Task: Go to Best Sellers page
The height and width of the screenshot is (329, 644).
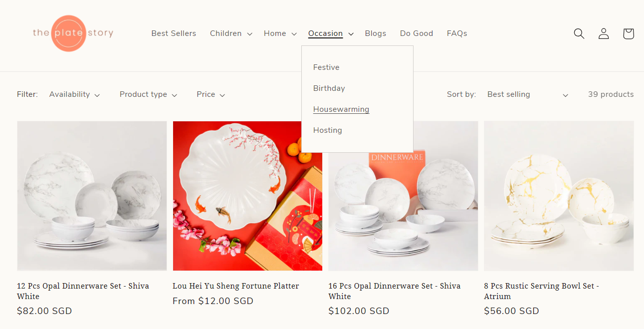Action: pos(174,33)
